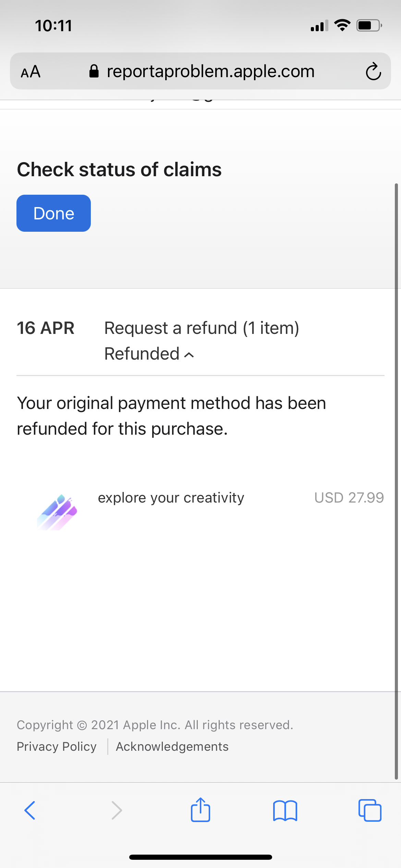Screen dimensions: 401x868
Task: Tap the refunded app thumbnail
Action: pos(57,512)
